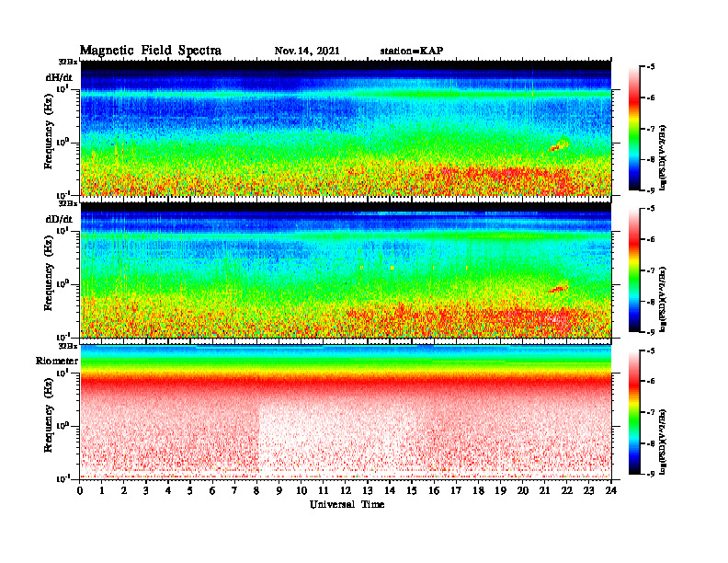Image resolution: width=728 pixels, height=563 pixels.
Task: Click the hour "5" tick label on the time axis
Action: coord(190,490)
